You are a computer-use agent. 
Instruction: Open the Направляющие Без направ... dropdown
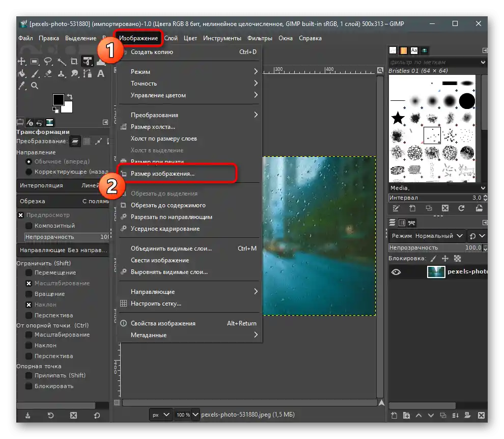63,250
